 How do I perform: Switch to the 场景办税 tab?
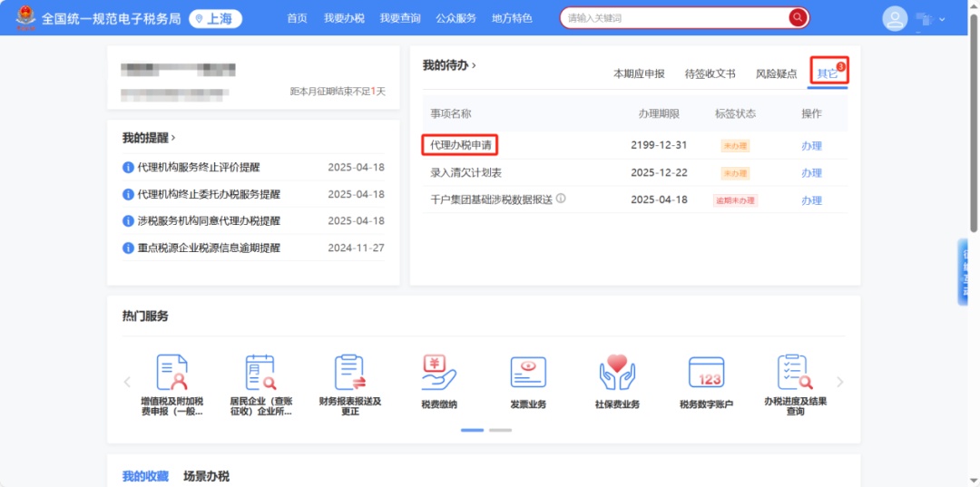coord(206,476)
